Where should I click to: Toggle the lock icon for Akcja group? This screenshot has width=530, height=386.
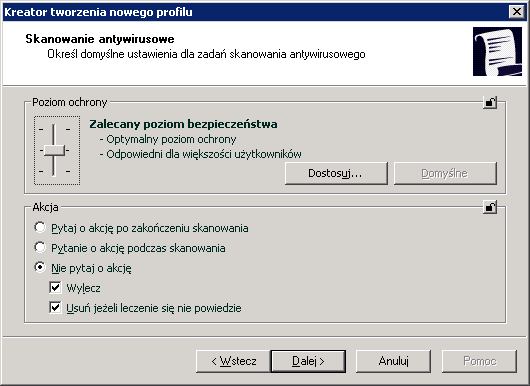pos(490,207)
